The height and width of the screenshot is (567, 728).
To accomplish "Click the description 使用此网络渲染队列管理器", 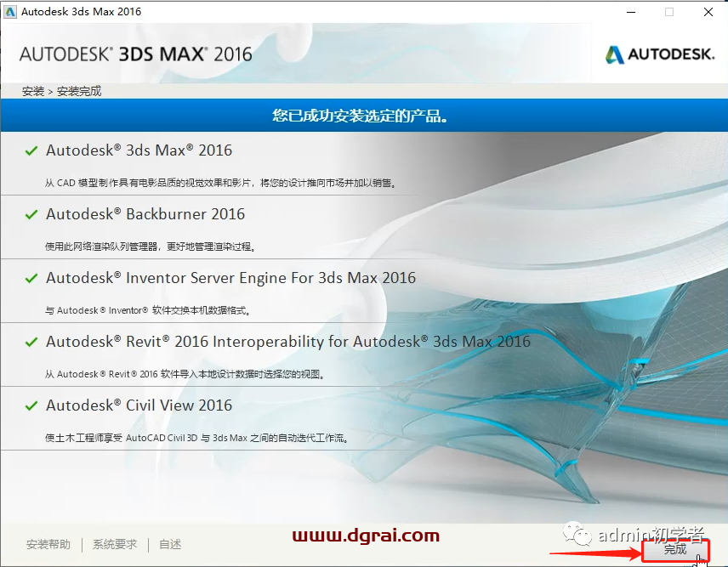I will pos(150,247).
